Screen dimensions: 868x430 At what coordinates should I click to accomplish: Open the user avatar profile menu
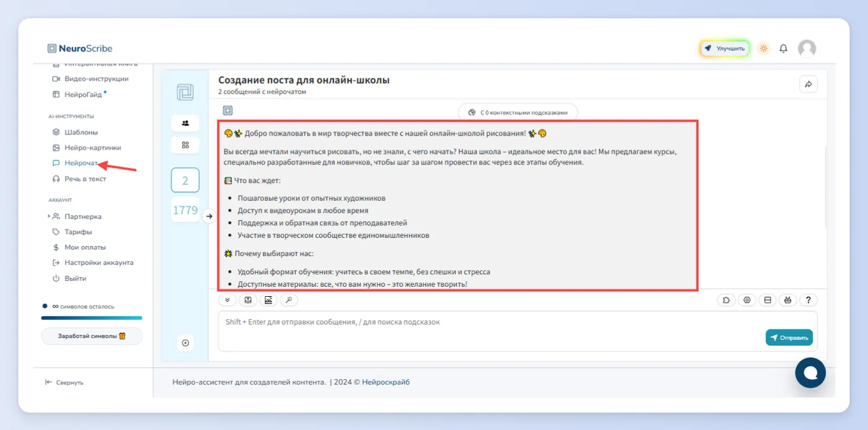[x=807, y=48]
